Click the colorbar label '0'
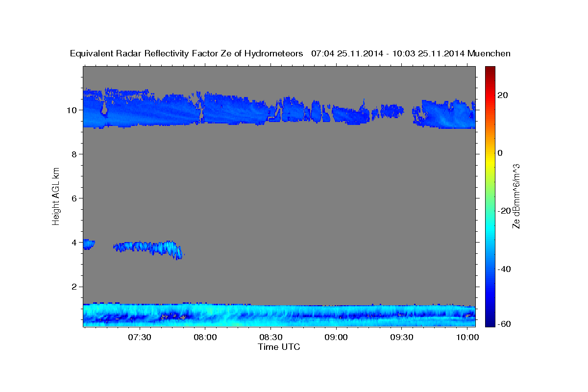This screenshot has width=588, height=392. [x=500, y=153]
